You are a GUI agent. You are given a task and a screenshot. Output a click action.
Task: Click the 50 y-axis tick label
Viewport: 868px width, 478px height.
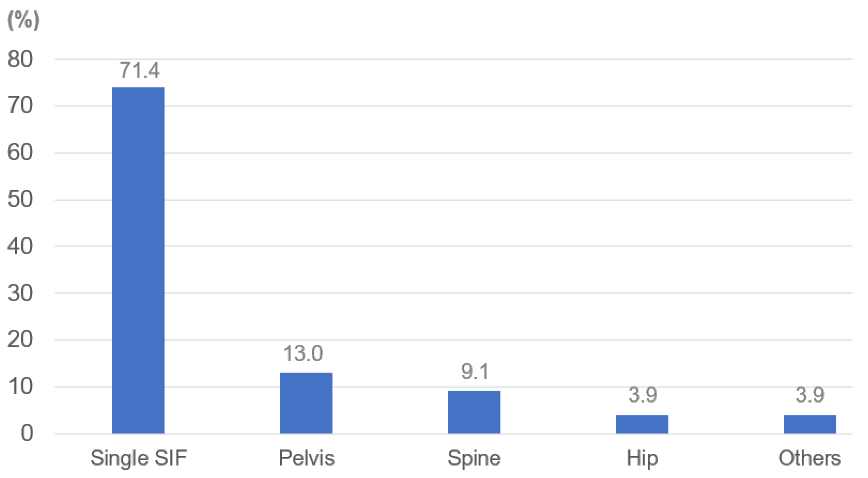(x=20, y=199)
